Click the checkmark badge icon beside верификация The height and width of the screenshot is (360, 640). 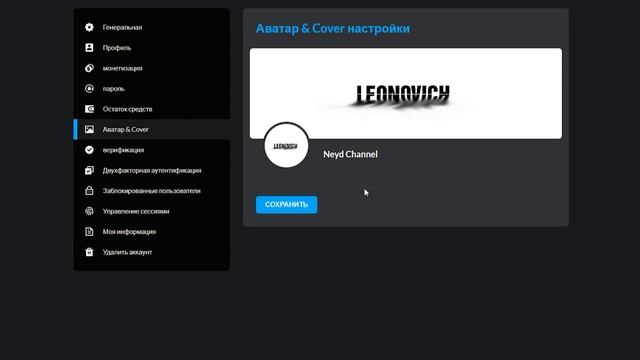point(89,149)
